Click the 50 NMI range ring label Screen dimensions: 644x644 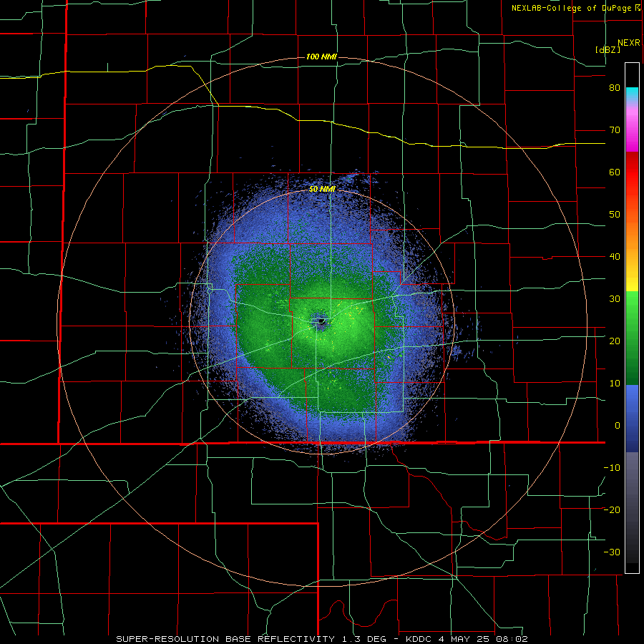pos(322,189)
